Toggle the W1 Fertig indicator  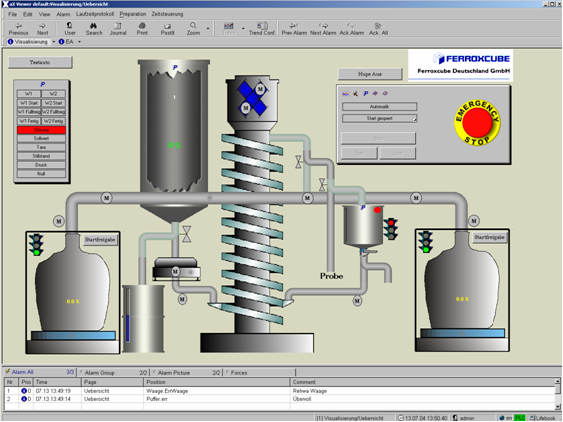[x=29, y=121]
